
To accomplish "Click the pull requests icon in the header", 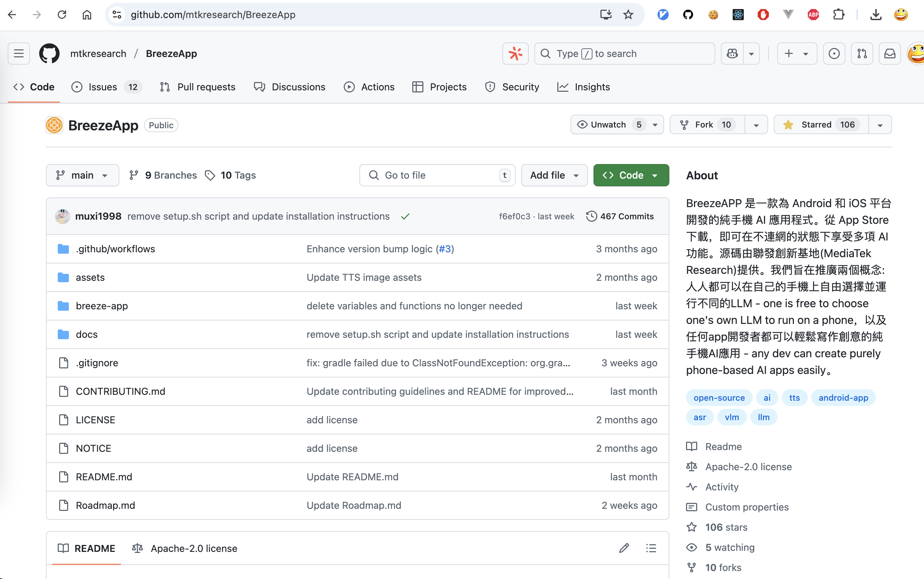I will [x=862, y=54].
